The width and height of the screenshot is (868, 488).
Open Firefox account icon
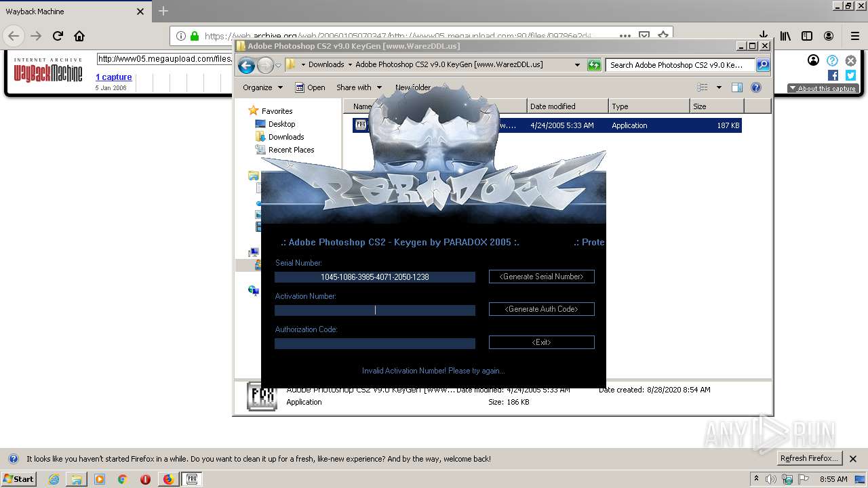[829, 36]
